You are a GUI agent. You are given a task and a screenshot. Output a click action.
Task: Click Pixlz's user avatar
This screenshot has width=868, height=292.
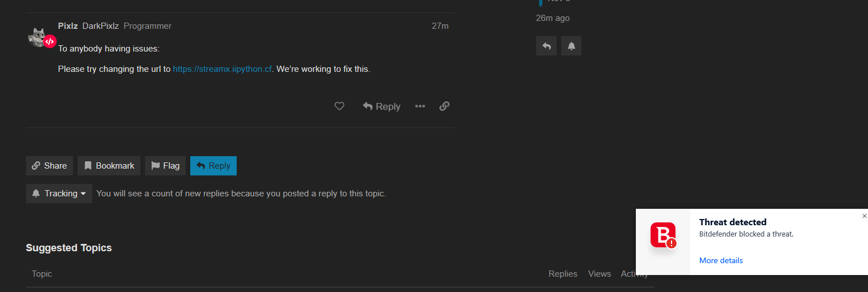[x=39, y=37]
